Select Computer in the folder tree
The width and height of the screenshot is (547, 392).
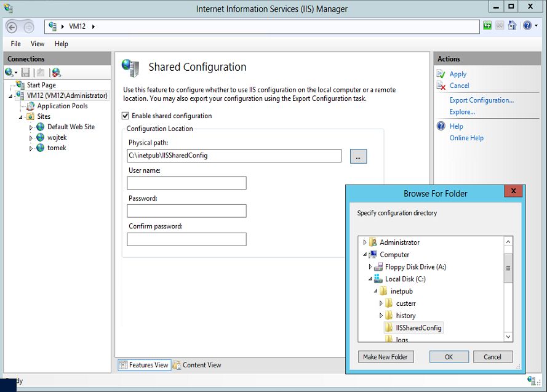click(x=394, y=255)
